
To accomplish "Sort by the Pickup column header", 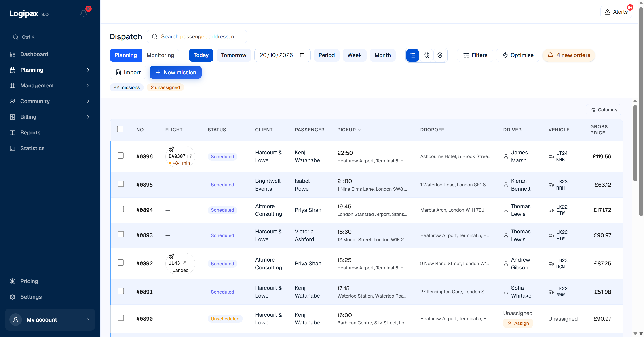I will pyautogui.click(x=349, y=130).
